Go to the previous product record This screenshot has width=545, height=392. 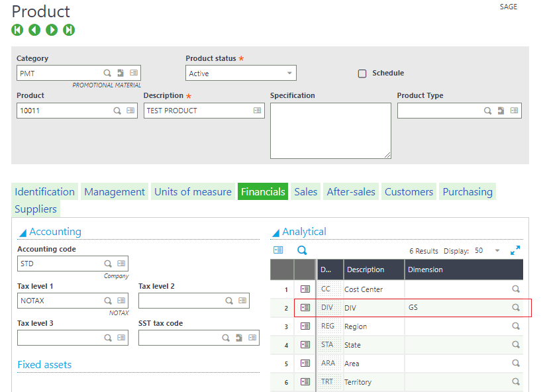click(x=34, y=30)
